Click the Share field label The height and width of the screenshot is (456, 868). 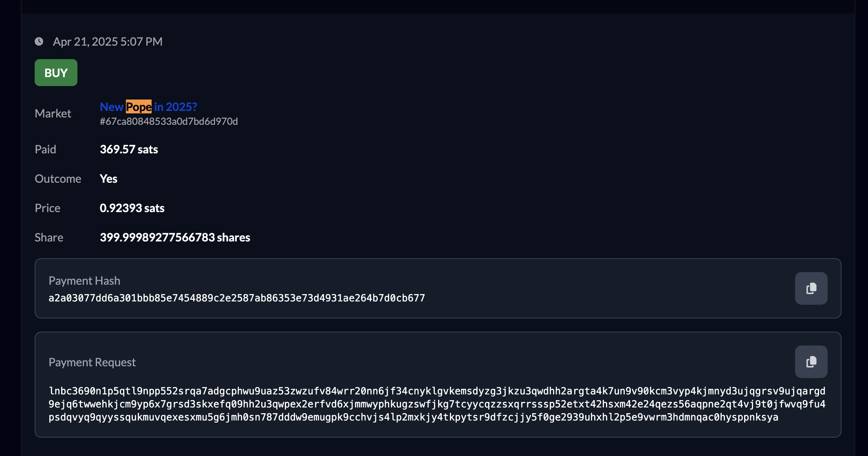tap(49, 237)
